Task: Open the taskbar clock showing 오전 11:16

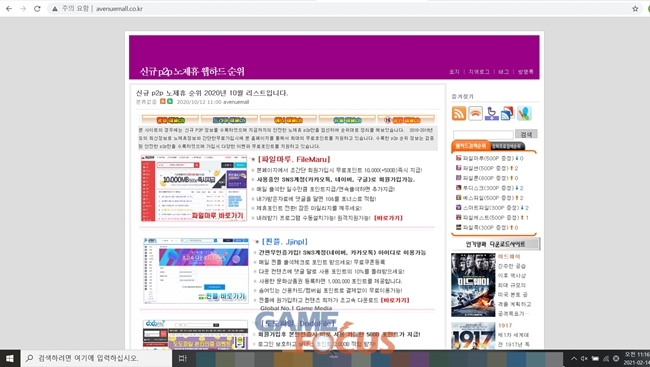Action: [637, 358]
